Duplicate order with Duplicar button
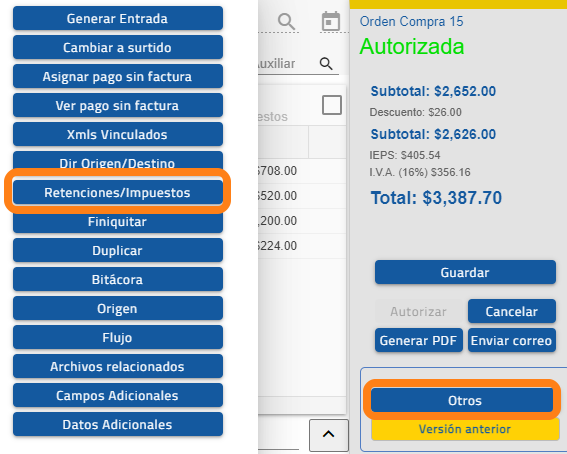Viewport: 567px width, 454px height. point(118,250)
